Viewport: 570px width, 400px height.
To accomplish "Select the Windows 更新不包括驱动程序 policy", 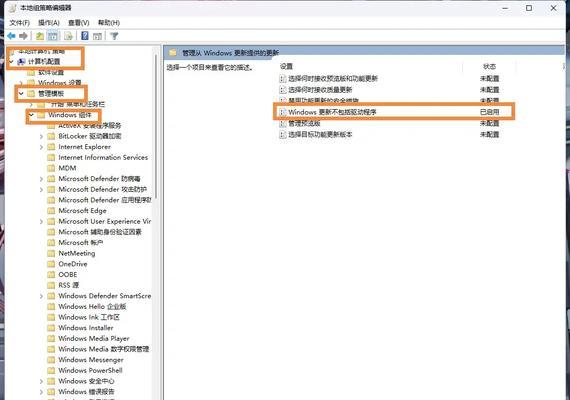I will [x=394, y=112].
